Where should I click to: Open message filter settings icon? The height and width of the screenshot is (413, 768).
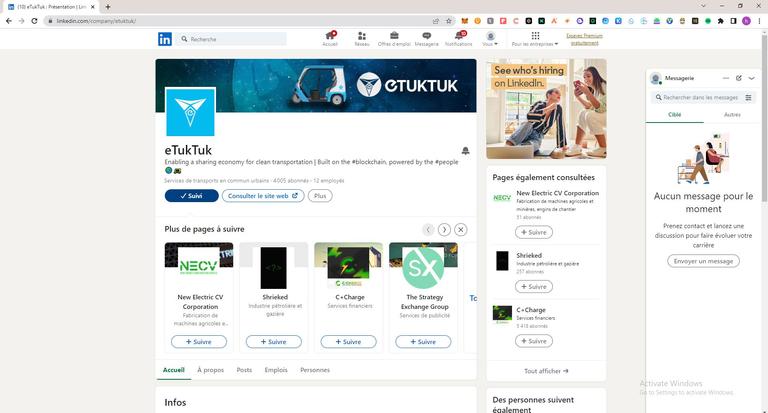[x=748, y=97]
